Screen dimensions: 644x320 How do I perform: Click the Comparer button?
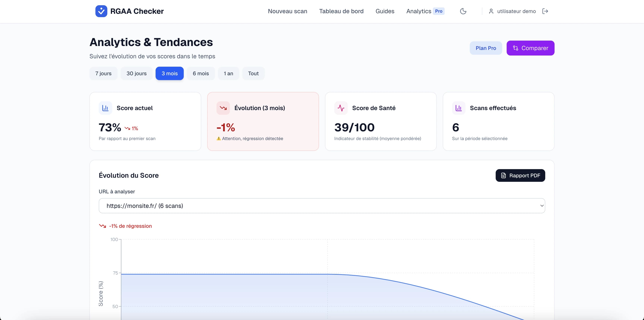point(530,48)
